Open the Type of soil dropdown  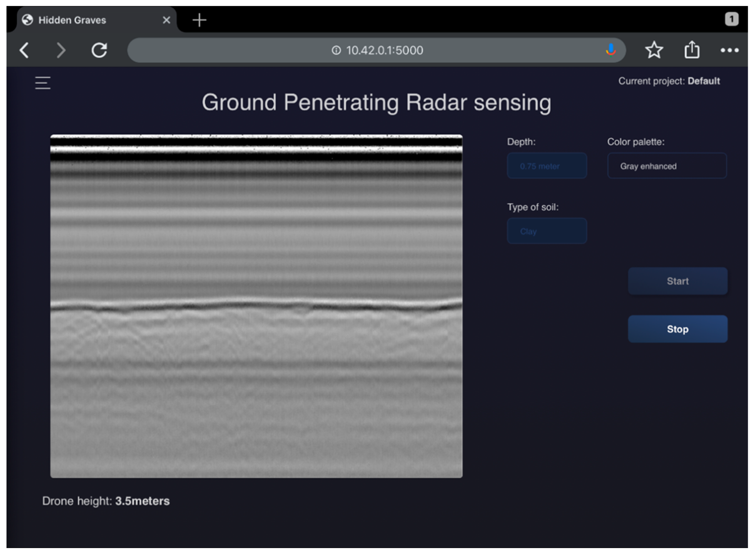point(548,231)
